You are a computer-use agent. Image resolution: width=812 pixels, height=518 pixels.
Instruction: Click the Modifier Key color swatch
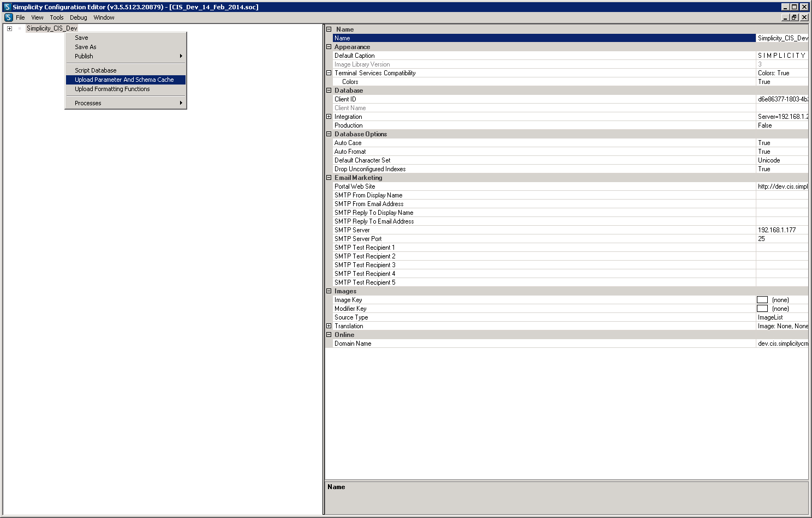[762, 309]
